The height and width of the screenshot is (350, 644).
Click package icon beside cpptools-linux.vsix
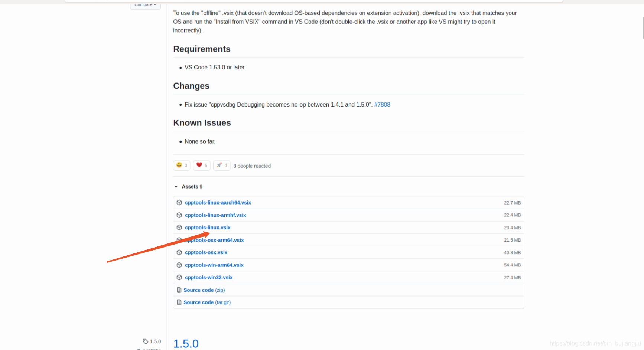[x=179, y=228]
